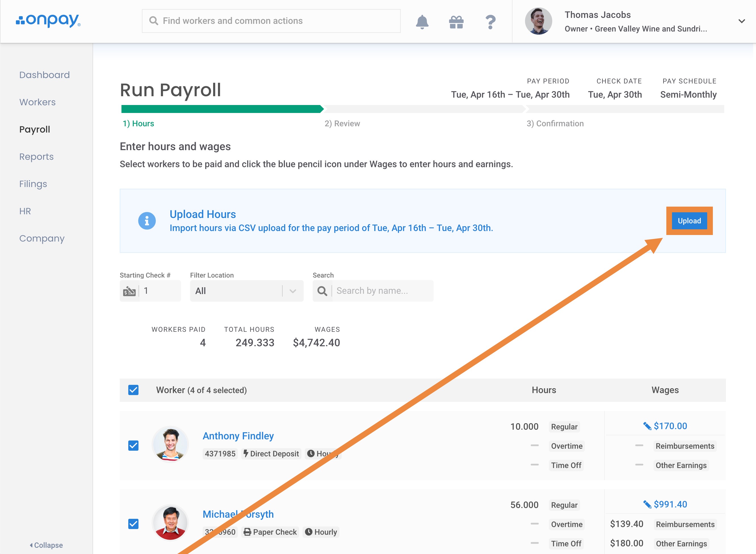Open Anthony Findley's worker profile link
756x554 pixels.
(x=238, y=436)
